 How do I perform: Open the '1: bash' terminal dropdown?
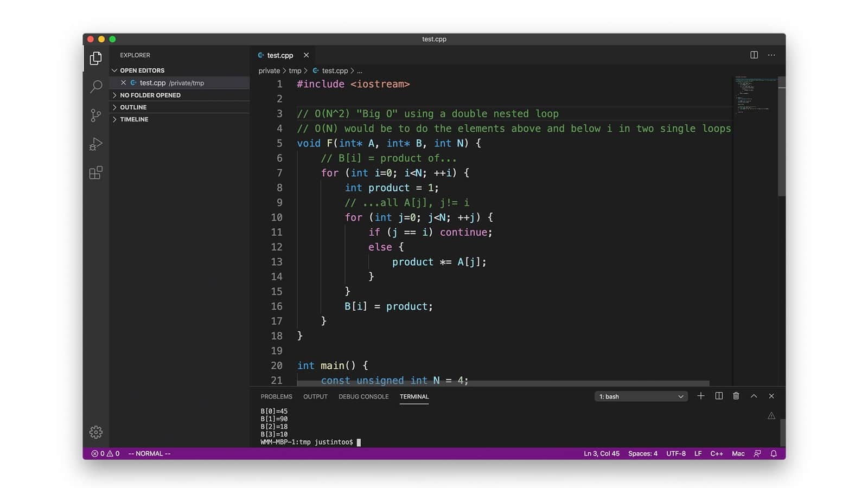click(x=641, y=396)
